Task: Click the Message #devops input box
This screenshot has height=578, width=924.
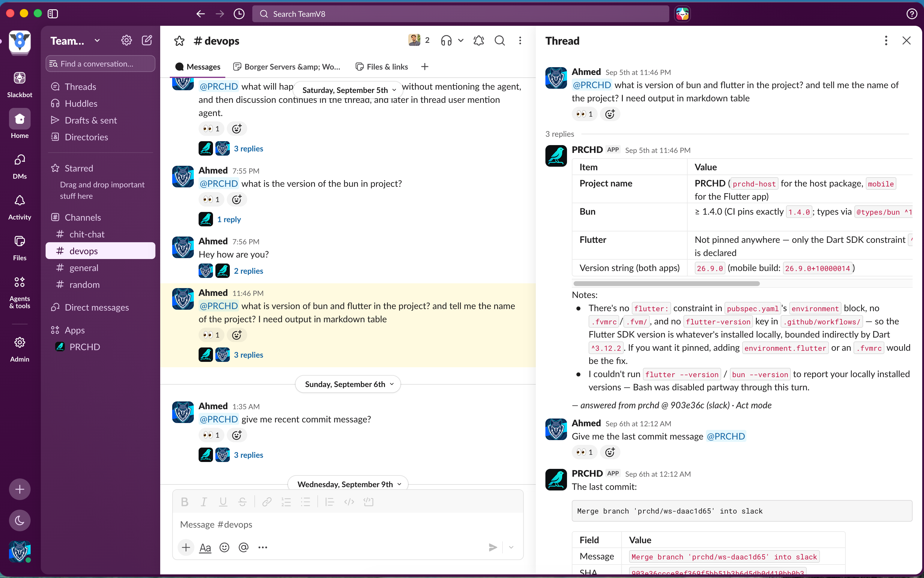Action: [x=348, y=524]
